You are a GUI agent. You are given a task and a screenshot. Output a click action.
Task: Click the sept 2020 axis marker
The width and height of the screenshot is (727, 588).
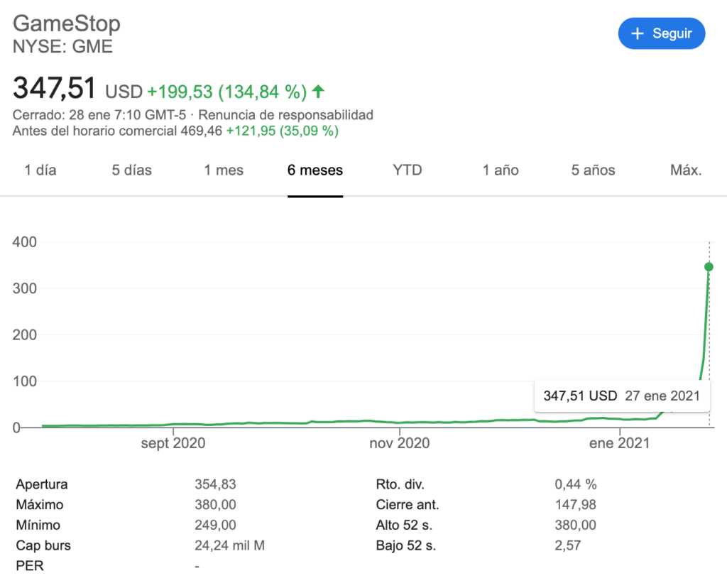173,443
